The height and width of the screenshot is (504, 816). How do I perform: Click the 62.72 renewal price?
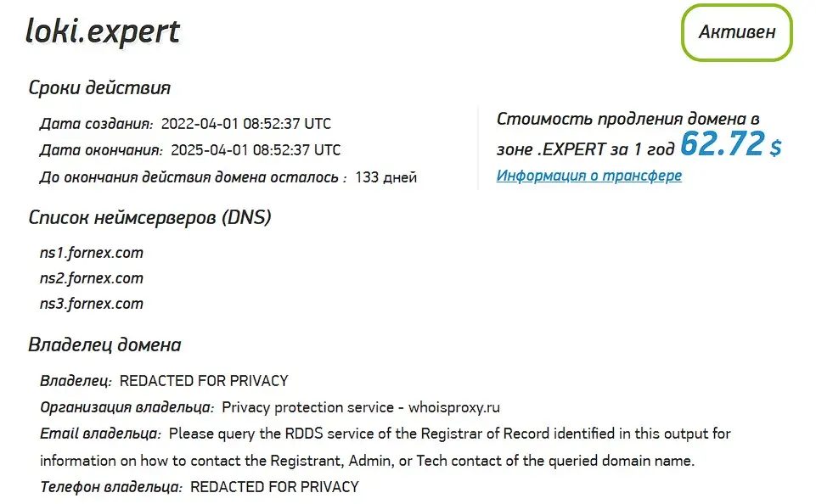[723, 144]
